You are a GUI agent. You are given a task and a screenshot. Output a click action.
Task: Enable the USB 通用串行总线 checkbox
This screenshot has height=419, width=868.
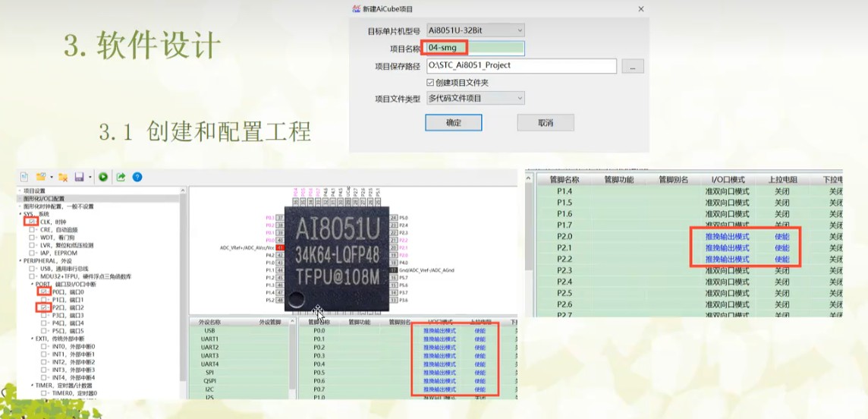(x=33, y=269)
